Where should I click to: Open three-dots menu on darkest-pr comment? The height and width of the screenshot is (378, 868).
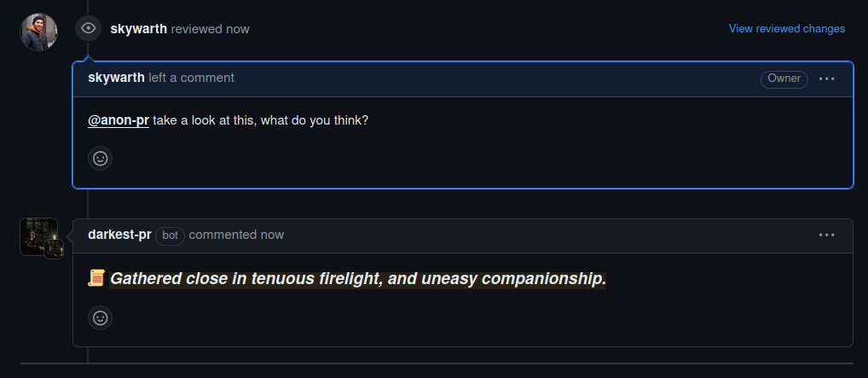[x=826, y=235]
